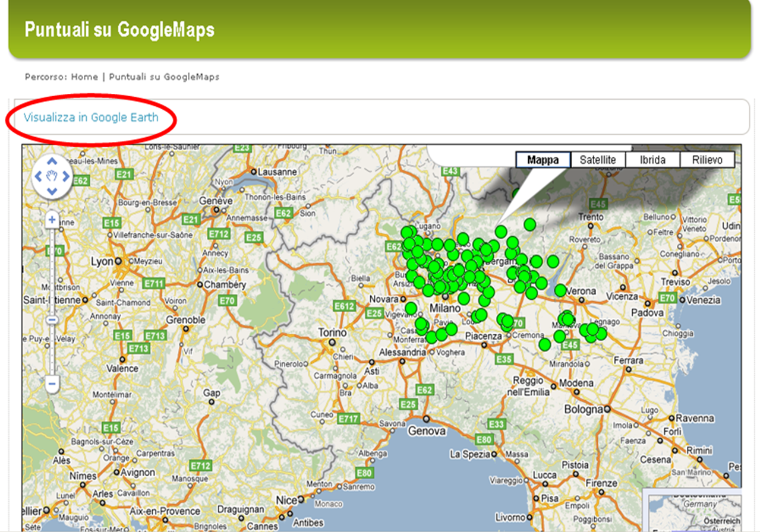
Task: Click the Torino city label
Action: tap(332, 332)
